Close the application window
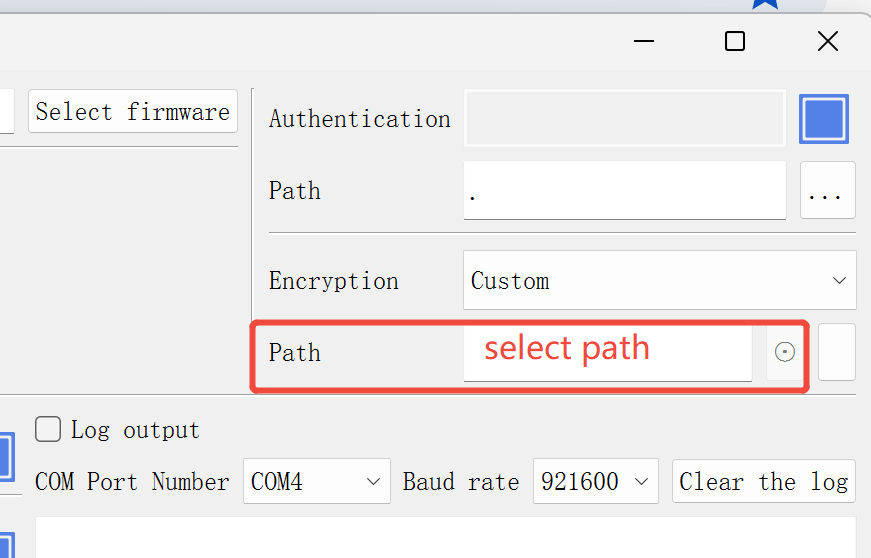The image size is (871, 558). pyautogui.click(x=827, y=41)
